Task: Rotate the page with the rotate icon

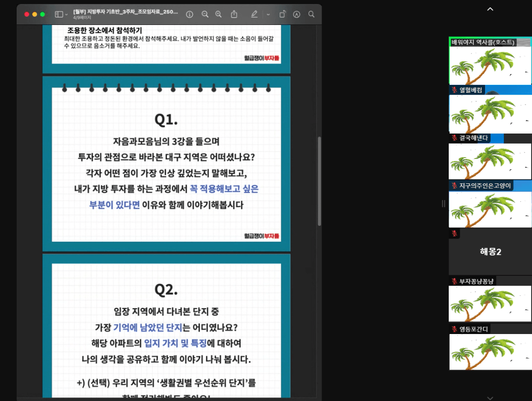Action: (283, 14)
